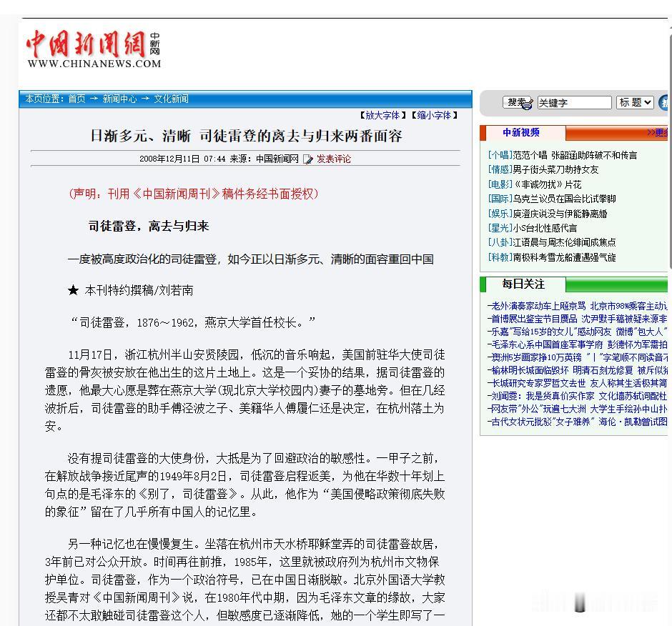Open the 网友带"外公"玩遍七大洲 link

(538, 409)
